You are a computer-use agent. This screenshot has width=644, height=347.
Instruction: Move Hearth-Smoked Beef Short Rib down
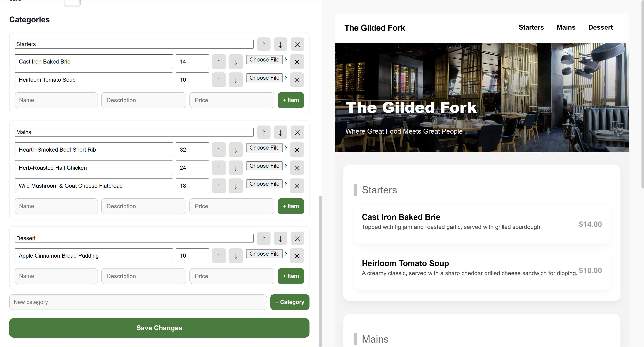pyautogui.click(x=235, y=150)
